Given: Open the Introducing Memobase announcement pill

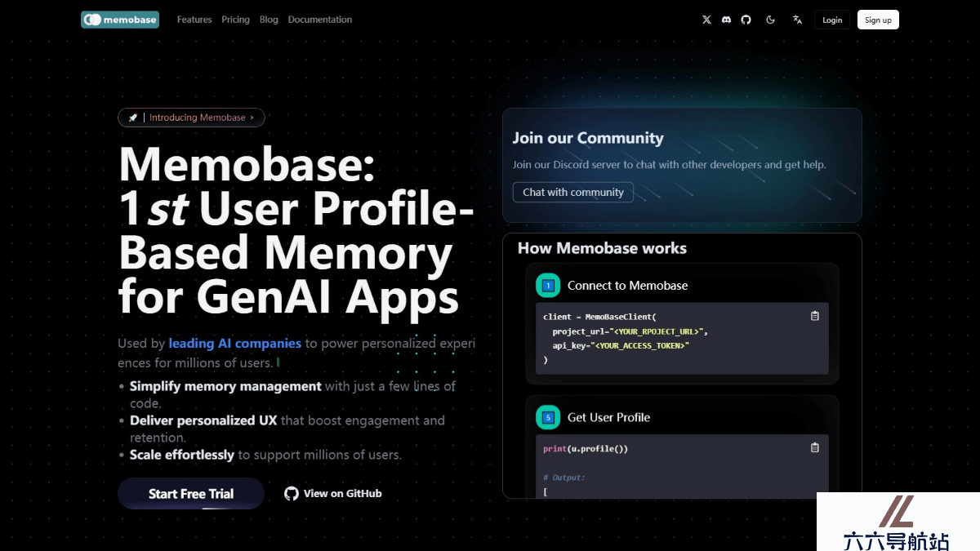Looking at the screenshot, I should (191, 118).
